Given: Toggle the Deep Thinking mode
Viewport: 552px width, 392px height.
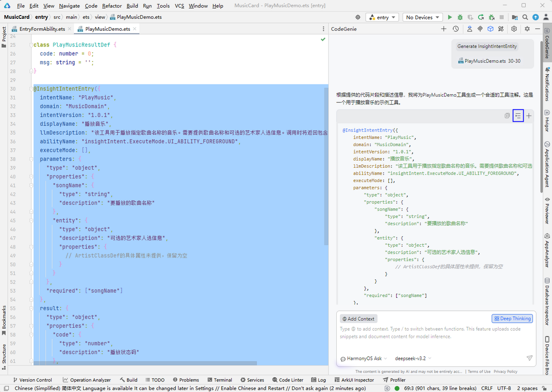Looking at the screenshot, I should [x=512, y=318].
